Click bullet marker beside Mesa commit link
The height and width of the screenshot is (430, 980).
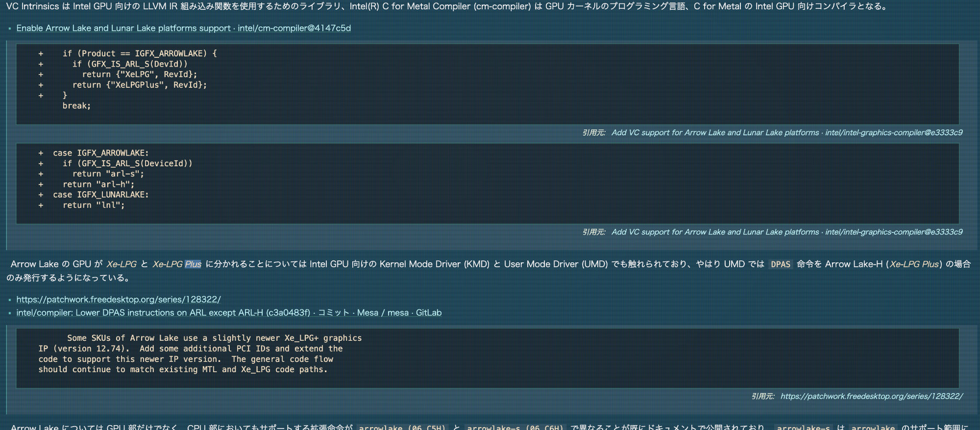[x=9, y=313]
